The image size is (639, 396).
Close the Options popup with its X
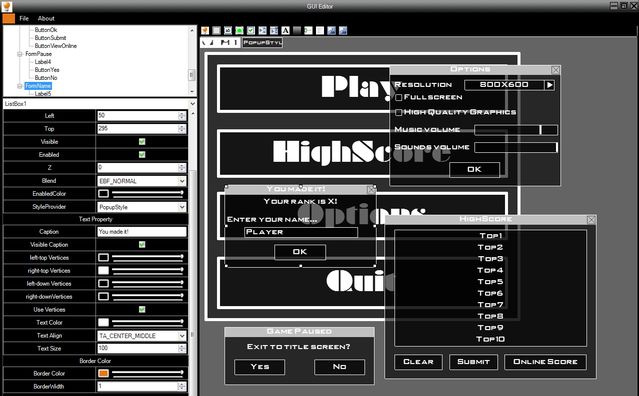tap(555, 70)
